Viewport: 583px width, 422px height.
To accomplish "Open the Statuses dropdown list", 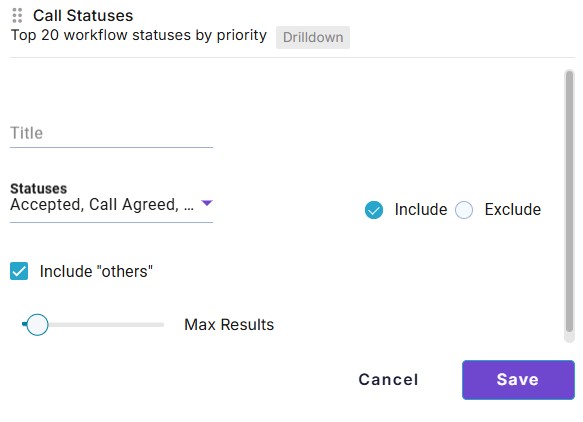I will click(111, 204).
